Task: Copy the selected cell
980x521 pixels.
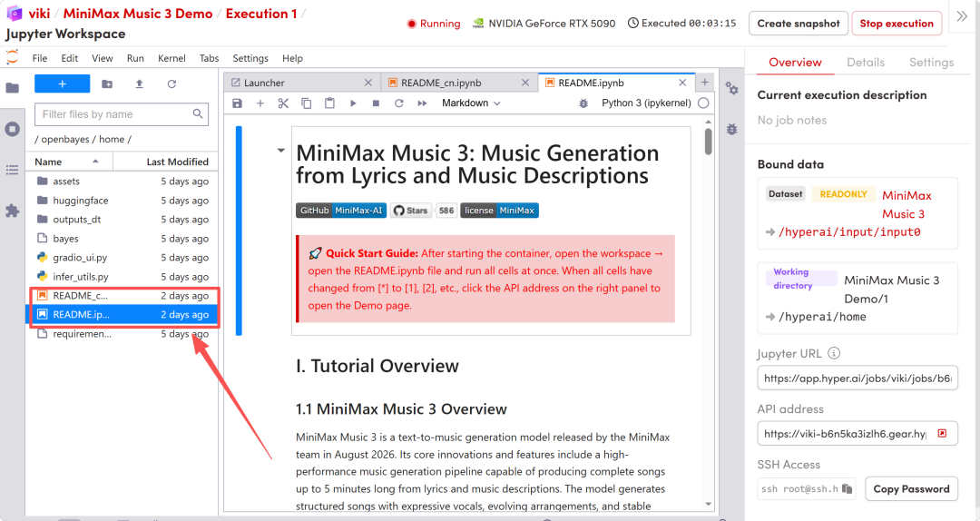Action: [307, 103]
